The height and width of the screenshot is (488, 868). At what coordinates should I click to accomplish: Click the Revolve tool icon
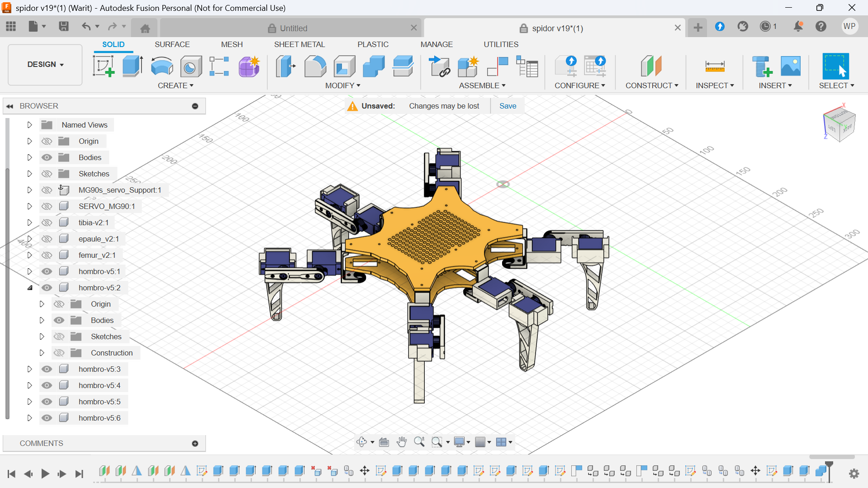pos(161,66)
